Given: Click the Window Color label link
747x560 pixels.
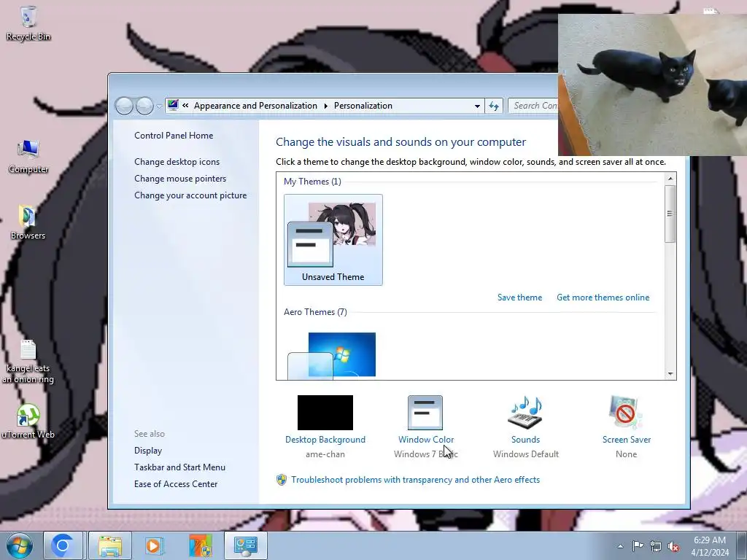Looking at the screenshot, I should [x=426, y=440].
